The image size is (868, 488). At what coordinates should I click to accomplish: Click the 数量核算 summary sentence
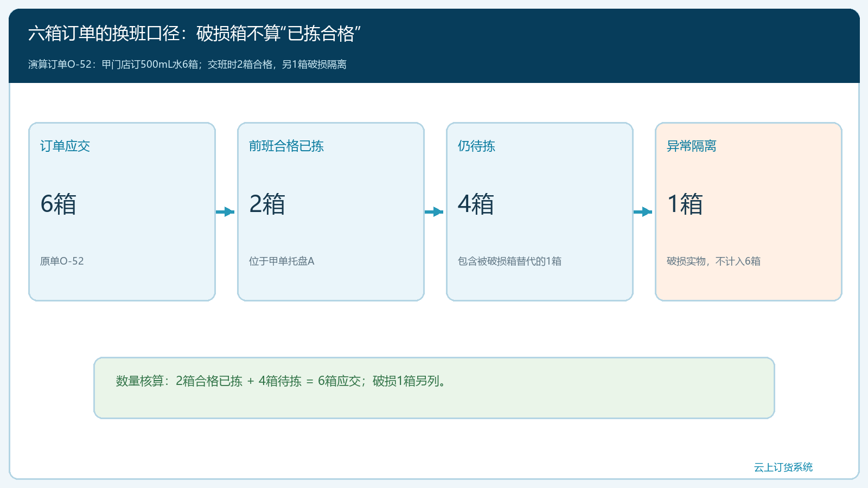pyautogui.click(x=282, y=381)
